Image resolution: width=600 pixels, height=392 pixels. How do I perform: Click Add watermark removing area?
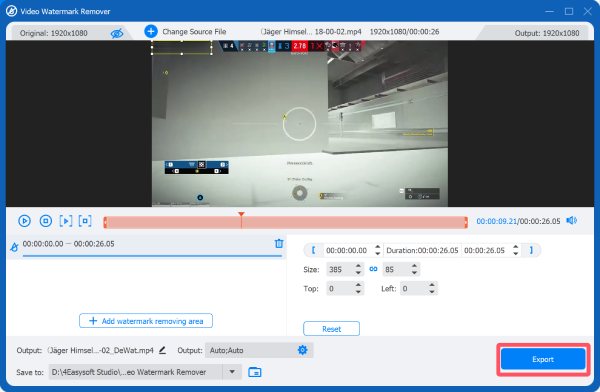pos(146,321)
